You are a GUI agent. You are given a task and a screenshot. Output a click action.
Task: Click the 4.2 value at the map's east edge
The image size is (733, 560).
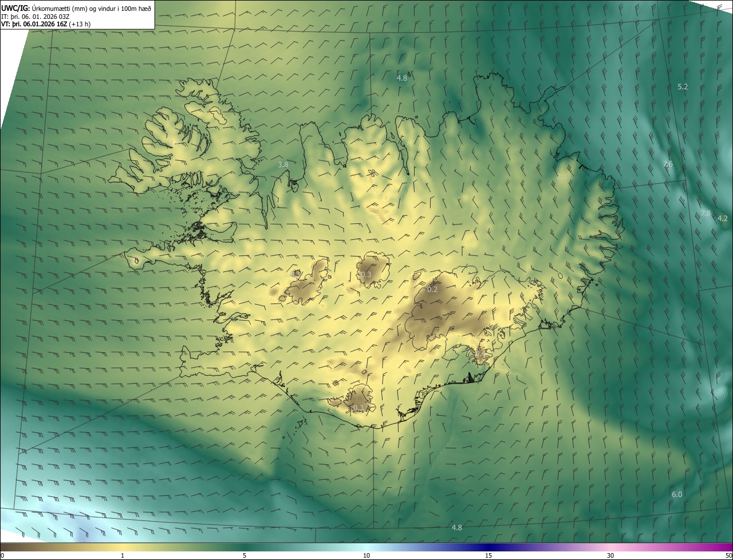click(x=723, y=218)
